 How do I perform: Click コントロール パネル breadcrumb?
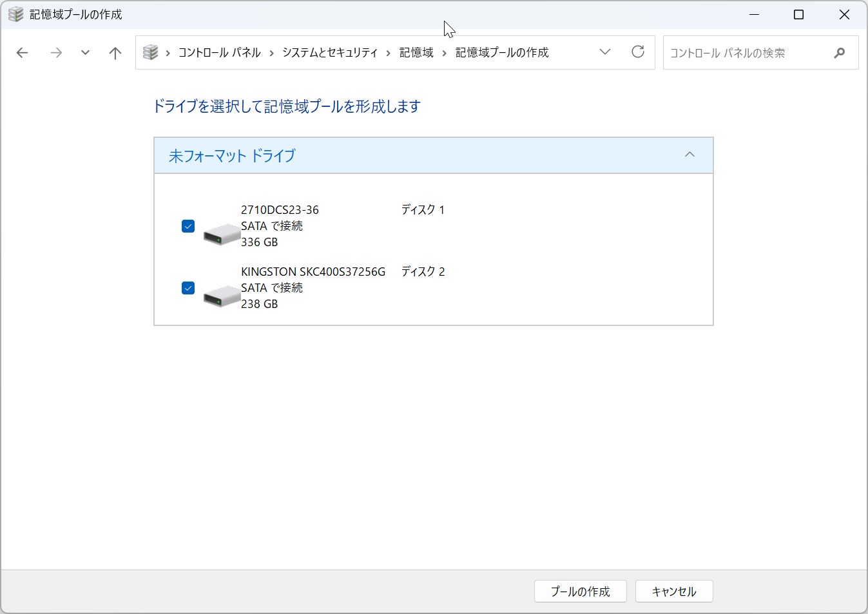coord(220,53)
